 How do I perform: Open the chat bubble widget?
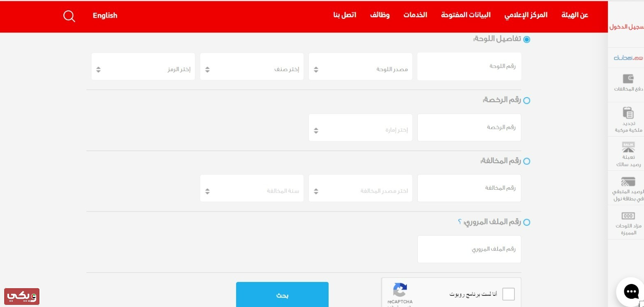pyautogui.click(x=631, y=291)
